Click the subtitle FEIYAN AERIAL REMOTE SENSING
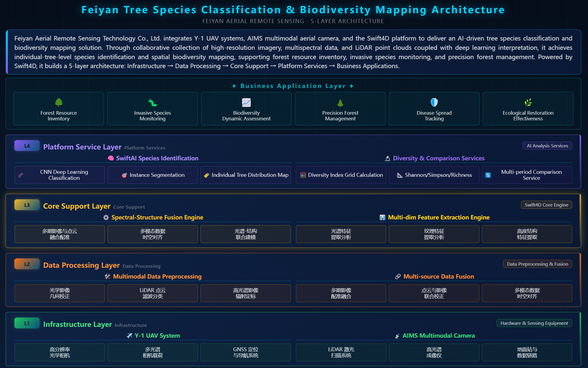This screenshot has width=588, height=368. coord(293,21)
